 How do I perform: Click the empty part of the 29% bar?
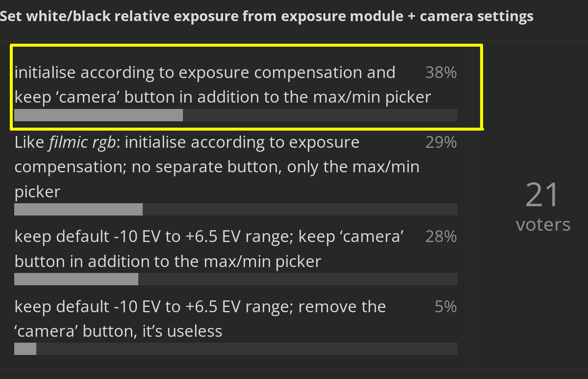pyautogui.click(x=300, y=210)
